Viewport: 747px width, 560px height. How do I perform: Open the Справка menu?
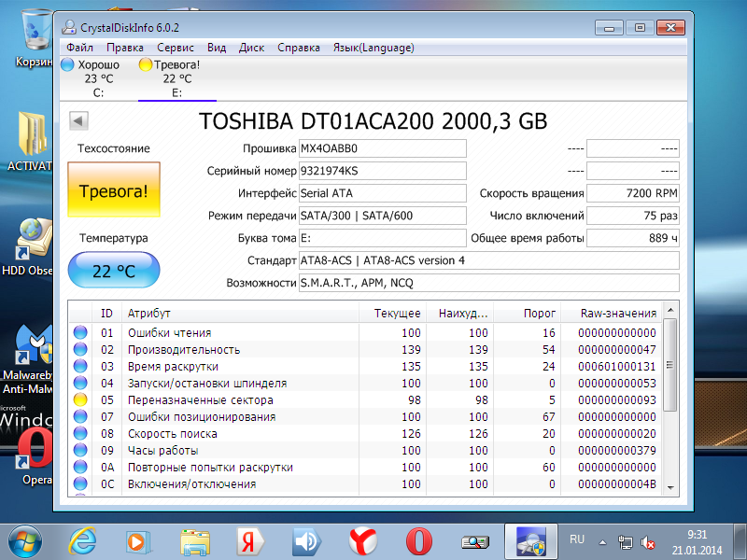(299, 48)
